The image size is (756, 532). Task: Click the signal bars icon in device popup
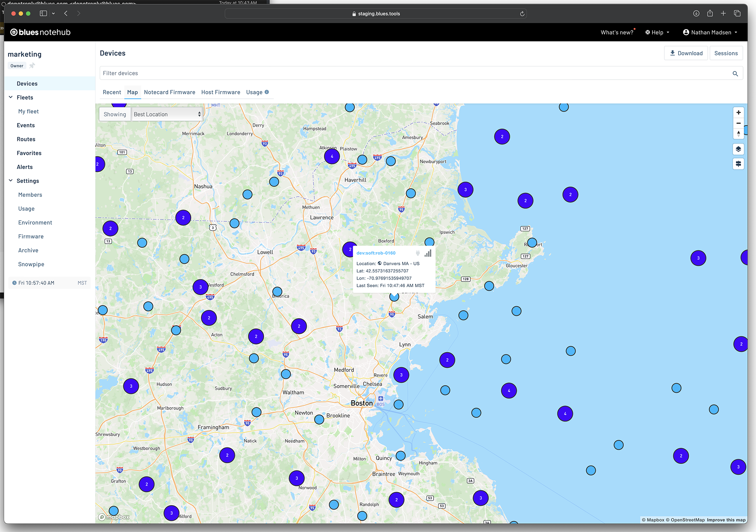(428, 253)
